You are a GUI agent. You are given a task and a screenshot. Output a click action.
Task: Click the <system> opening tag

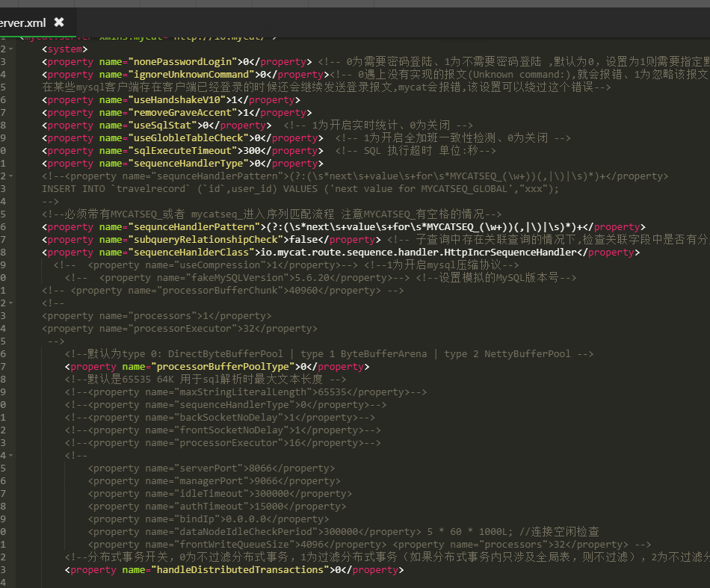click(x=65, y=49)
